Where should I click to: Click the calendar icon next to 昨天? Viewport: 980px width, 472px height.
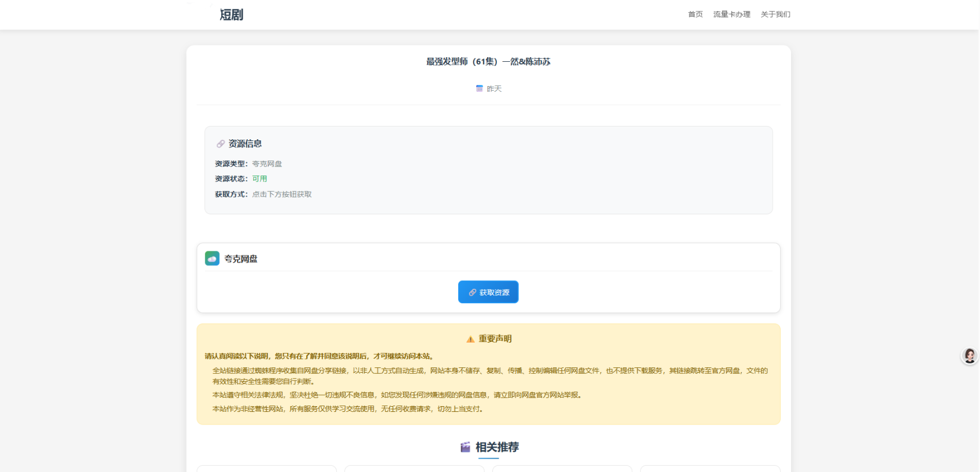479,88
